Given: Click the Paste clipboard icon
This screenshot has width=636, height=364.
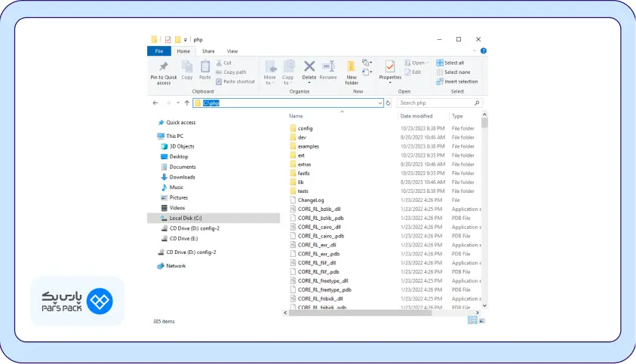Looking at the screenshot, I should [x=205, y=66].
